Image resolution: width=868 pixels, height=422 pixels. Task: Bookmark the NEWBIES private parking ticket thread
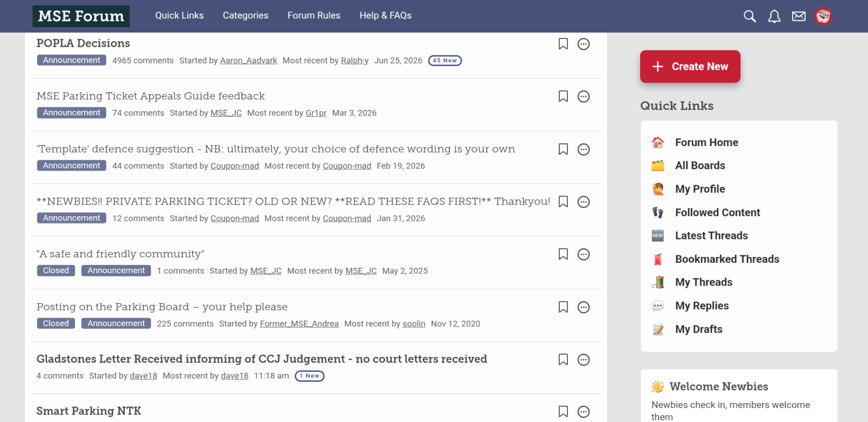click(x=563, y=202)
